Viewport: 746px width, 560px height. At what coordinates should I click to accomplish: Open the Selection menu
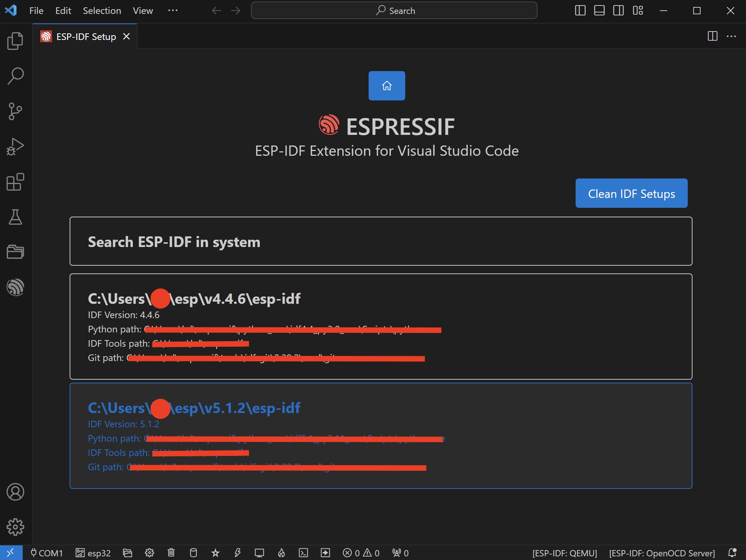click(102, 11)
